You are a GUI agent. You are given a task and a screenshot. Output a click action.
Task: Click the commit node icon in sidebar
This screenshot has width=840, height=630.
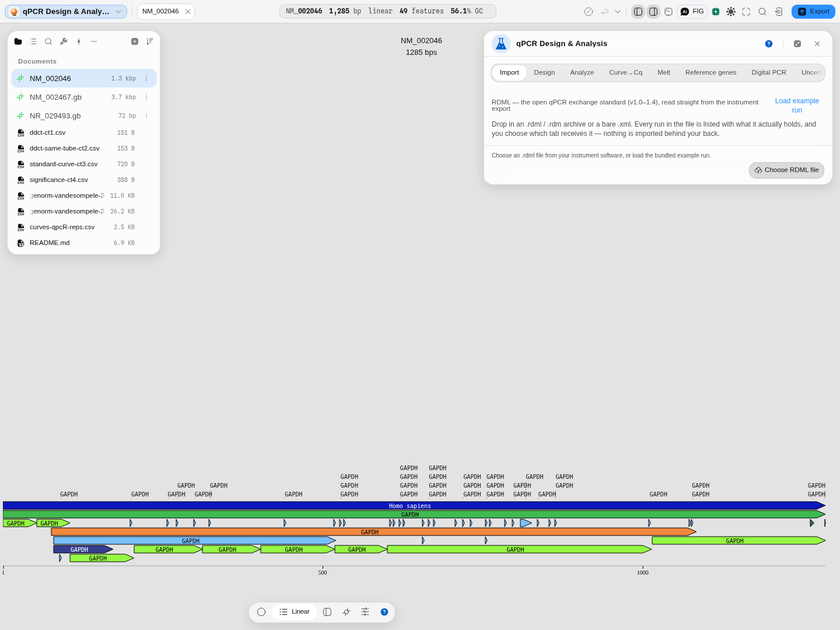(x=79, y=41)
